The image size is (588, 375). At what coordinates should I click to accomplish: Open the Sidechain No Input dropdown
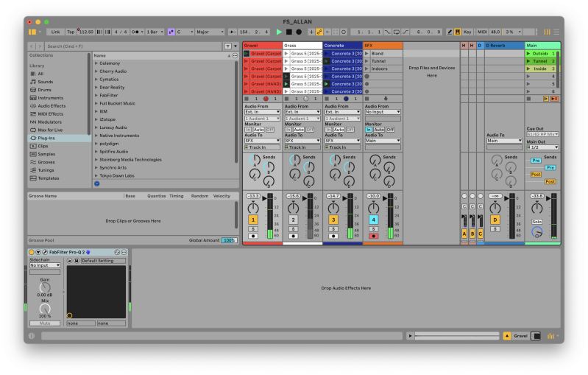pos(44,265)
